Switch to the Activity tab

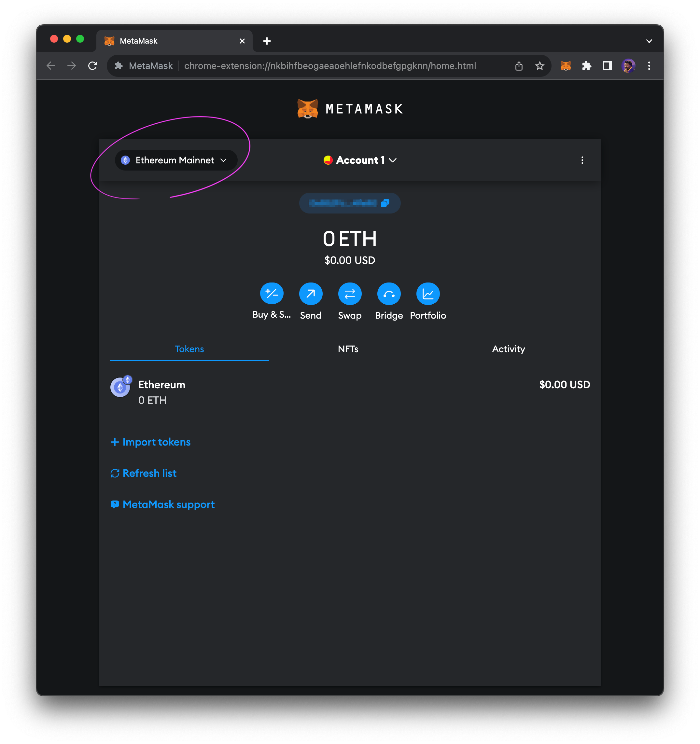(508, 349)
